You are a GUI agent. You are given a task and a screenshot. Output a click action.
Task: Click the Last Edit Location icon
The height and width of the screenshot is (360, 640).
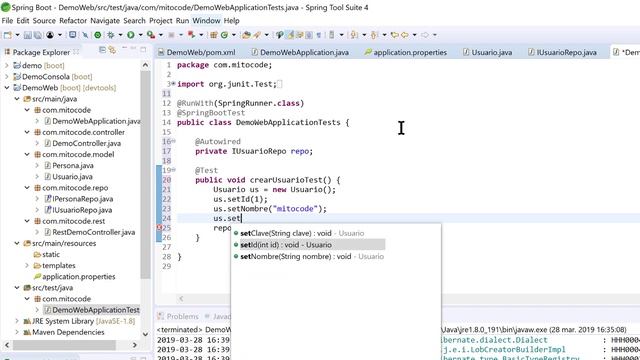tap(394, 35)
